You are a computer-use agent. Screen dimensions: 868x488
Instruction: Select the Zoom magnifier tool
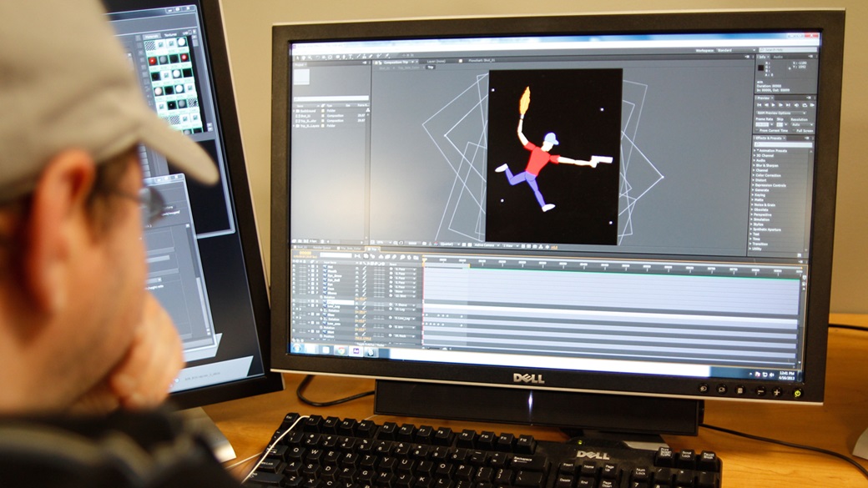pos(310,57)
